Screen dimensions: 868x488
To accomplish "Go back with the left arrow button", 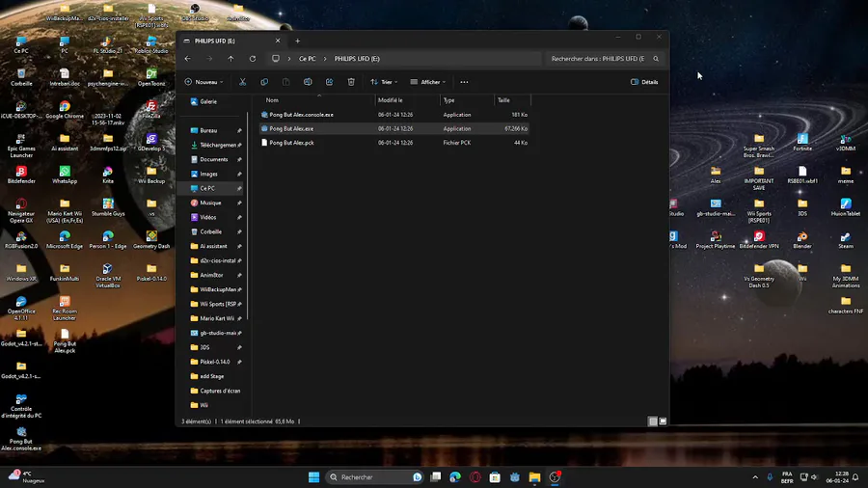I will click(188, 59).
